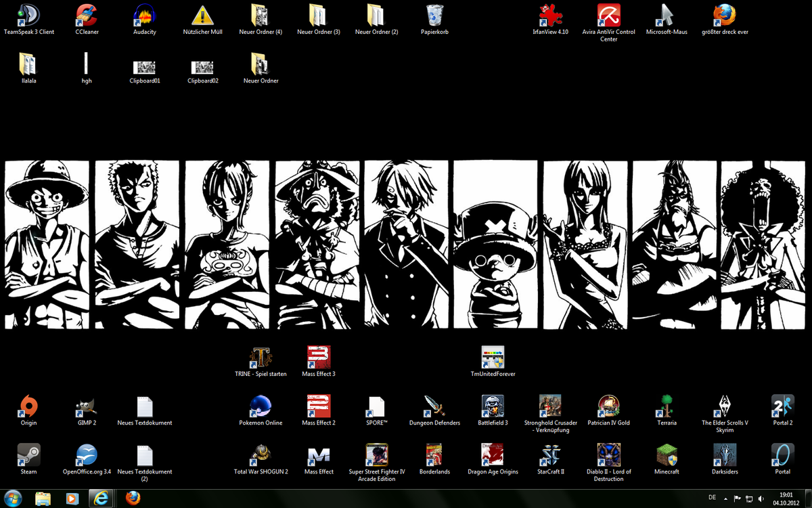Launch Mass Effect 3 shortcut
The width and height of the screenshot is (812, 508).
point(319,361)
